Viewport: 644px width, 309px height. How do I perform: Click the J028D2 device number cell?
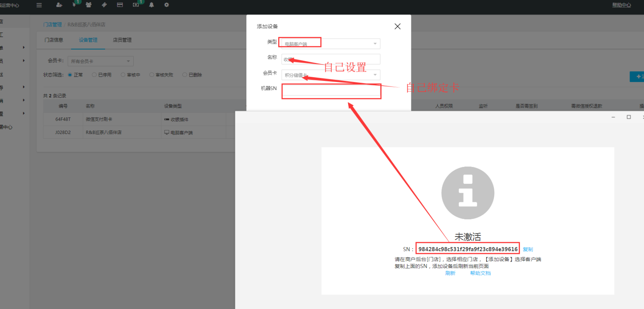coord(63,132)
